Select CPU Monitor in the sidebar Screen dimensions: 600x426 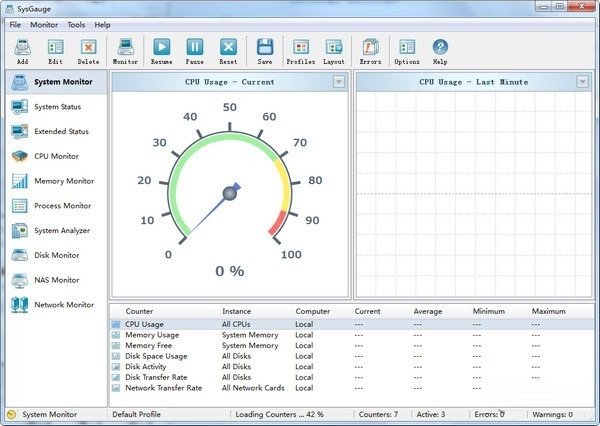coord(55,156)
